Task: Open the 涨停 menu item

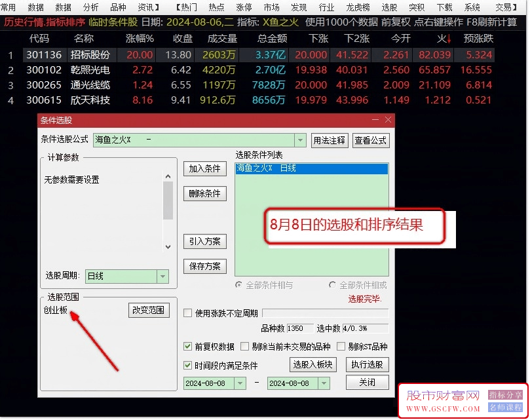Action: [x=244, y=7]
